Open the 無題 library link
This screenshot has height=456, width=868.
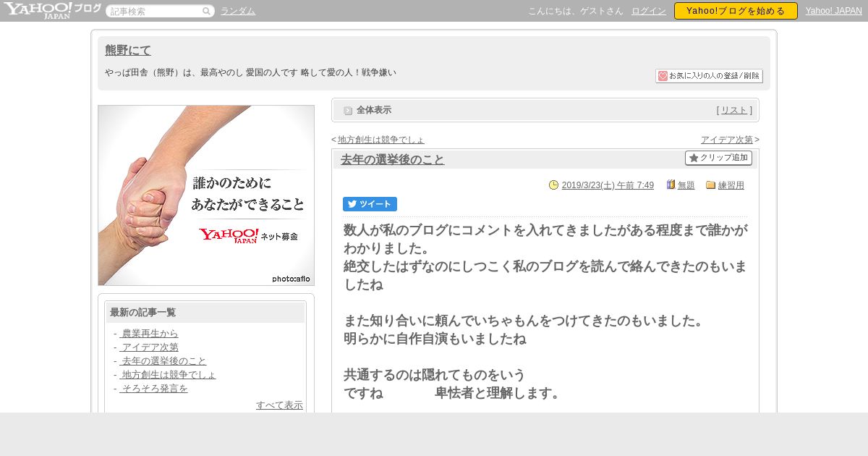tap(686, 185)
